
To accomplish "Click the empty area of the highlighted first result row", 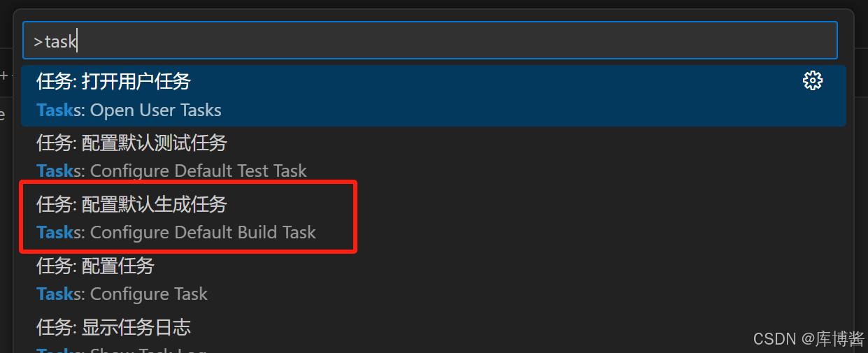I will 490,96.
